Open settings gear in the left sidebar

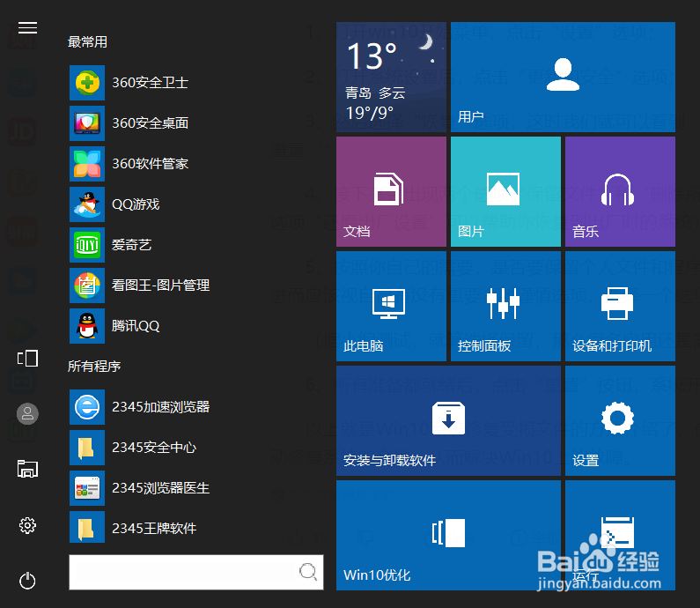(x=27, y=525)
